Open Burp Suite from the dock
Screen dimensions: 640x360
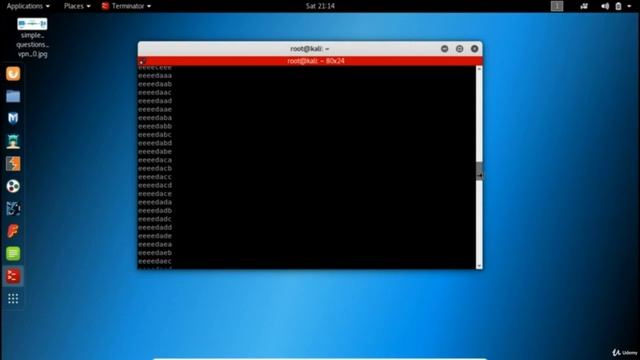click(13, 164)
